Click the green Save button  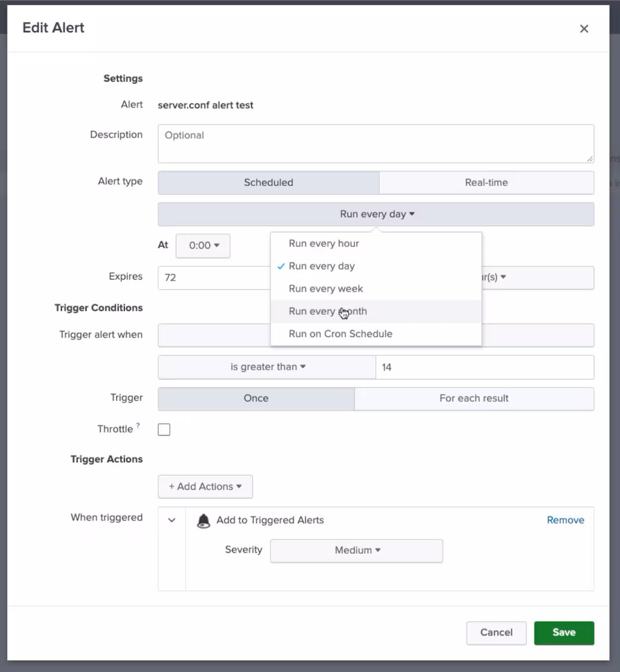click(564, 632)
